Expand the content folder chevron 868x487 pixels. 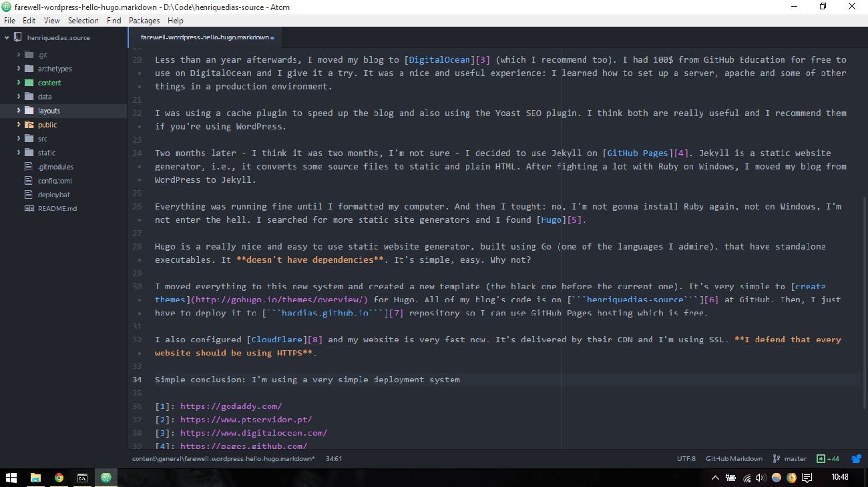click(x=19, y=83)
